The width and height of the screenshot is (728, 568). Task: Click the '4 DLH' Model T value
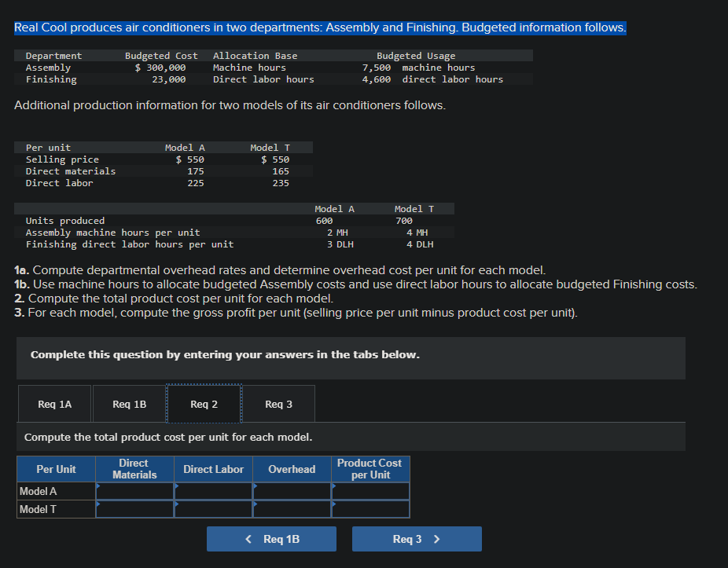point(420,244)
